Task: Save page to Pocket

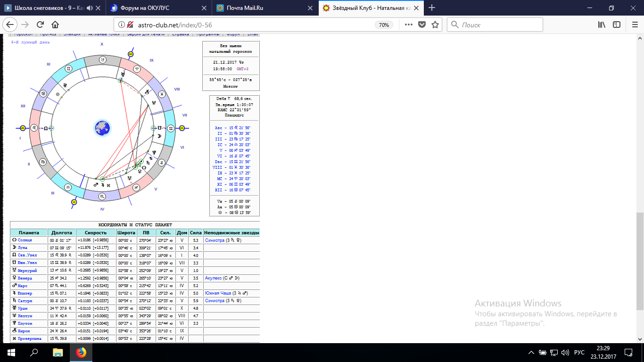Action: (422, 25)
